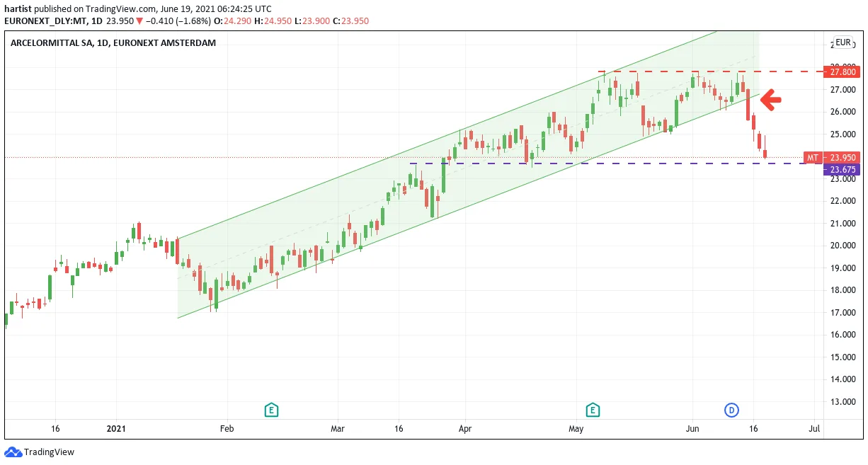The image size is (868, 465).
Task: Click the 2021 label on time axis
Action: click(x=115, y=429)
